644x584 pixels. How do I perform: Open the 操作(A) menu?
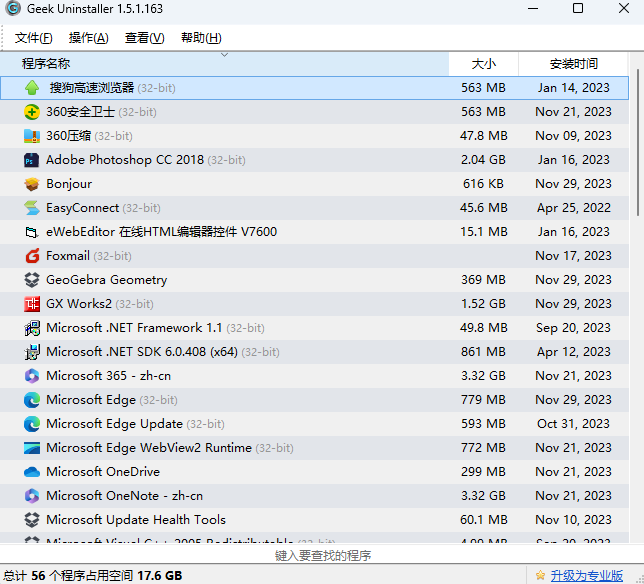tap(89, 38)
